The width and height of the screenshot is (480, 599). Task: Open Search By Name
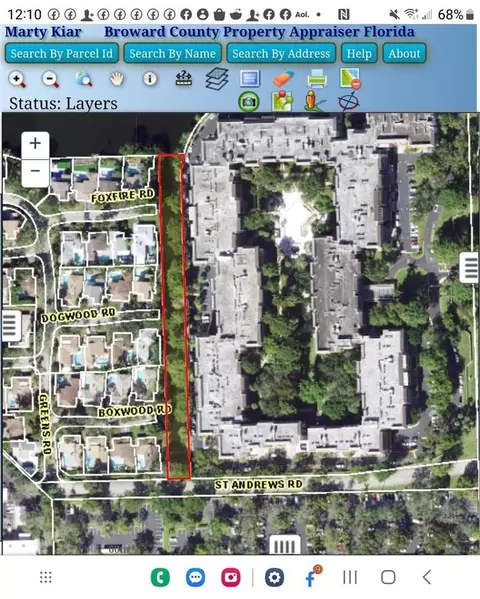tap(172, 53)
